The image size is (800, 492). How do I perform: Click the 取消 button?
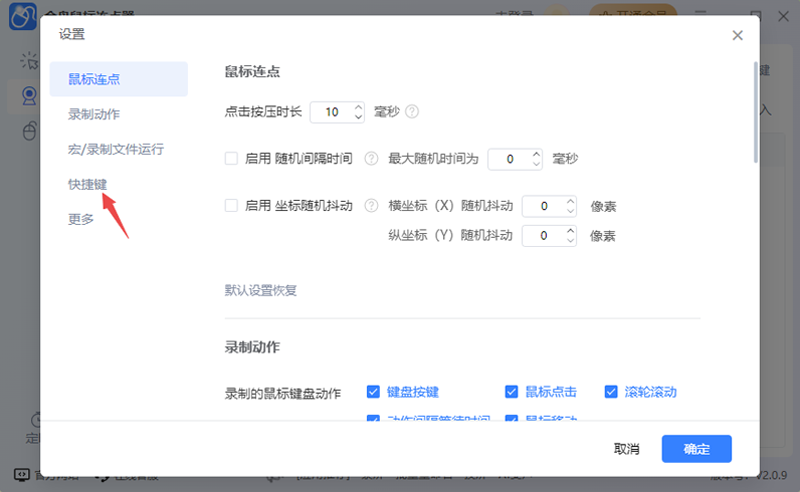click(627, 449)
